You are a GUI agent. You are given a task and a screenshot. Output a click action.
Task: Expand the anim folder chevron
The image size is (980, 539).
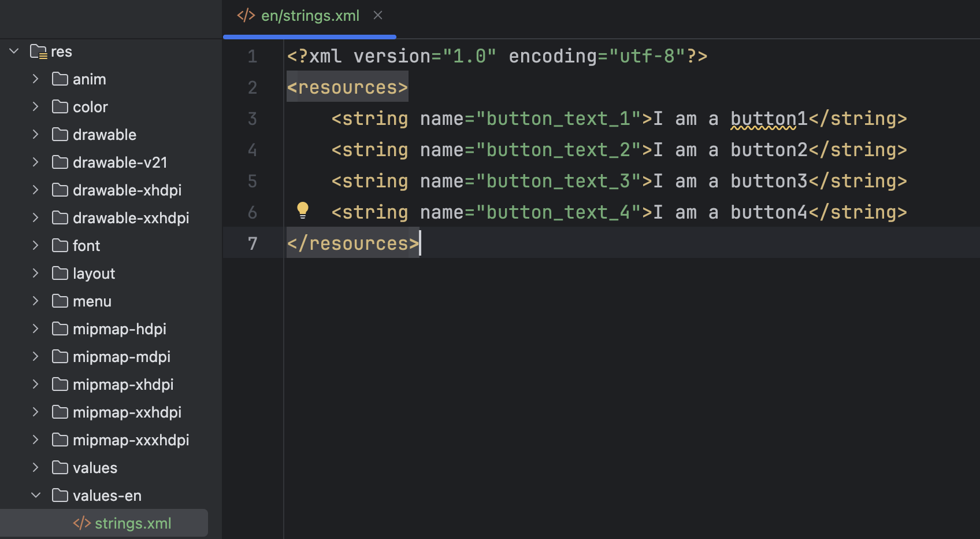tap(36, 79)
